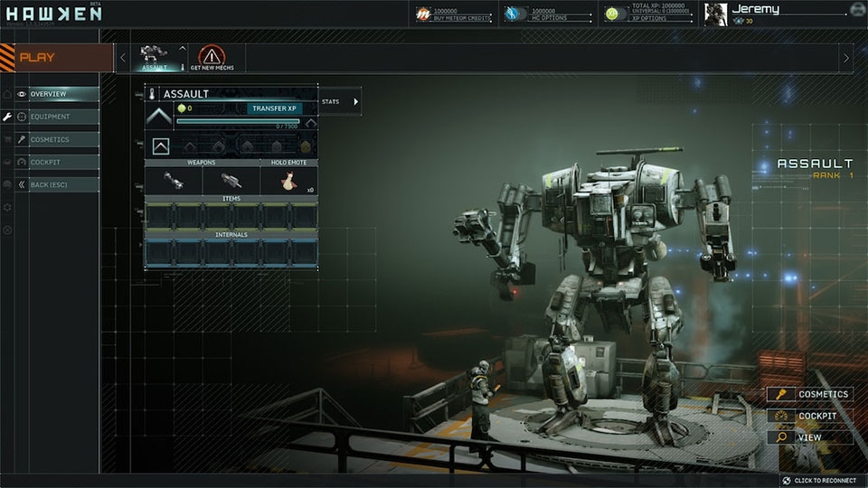The image size is (868, 488).
Task: Click the Transfer XP button
Action: tap(275, 108)
